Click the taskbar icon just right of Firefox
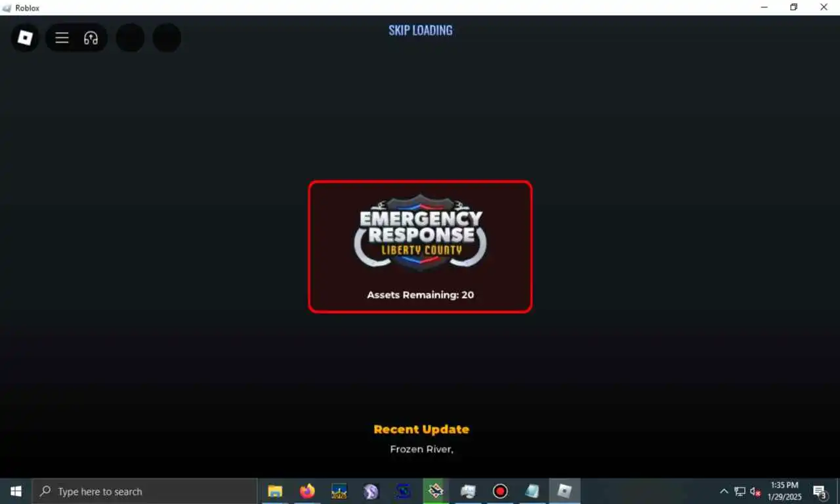The height and width of the screenshot is (504, 840). click(x=339, y=491)
